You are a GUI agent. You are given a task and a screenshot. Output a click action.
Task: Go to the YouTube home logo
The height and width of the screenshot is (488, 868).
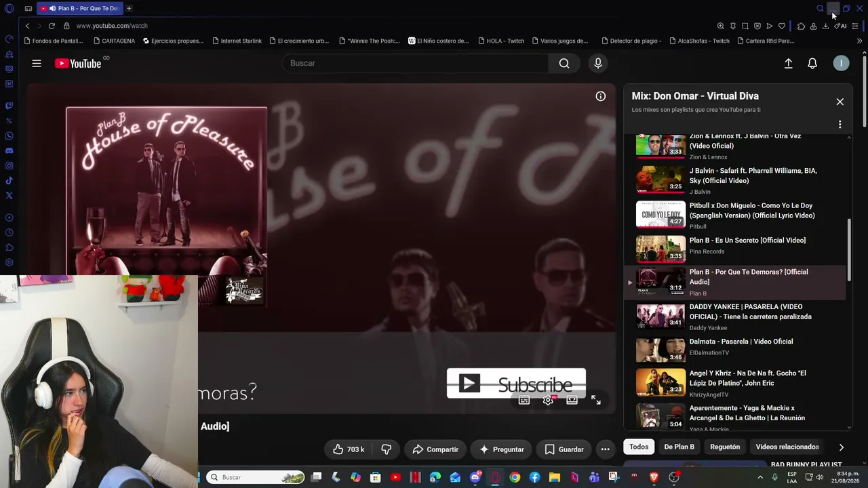78,63
